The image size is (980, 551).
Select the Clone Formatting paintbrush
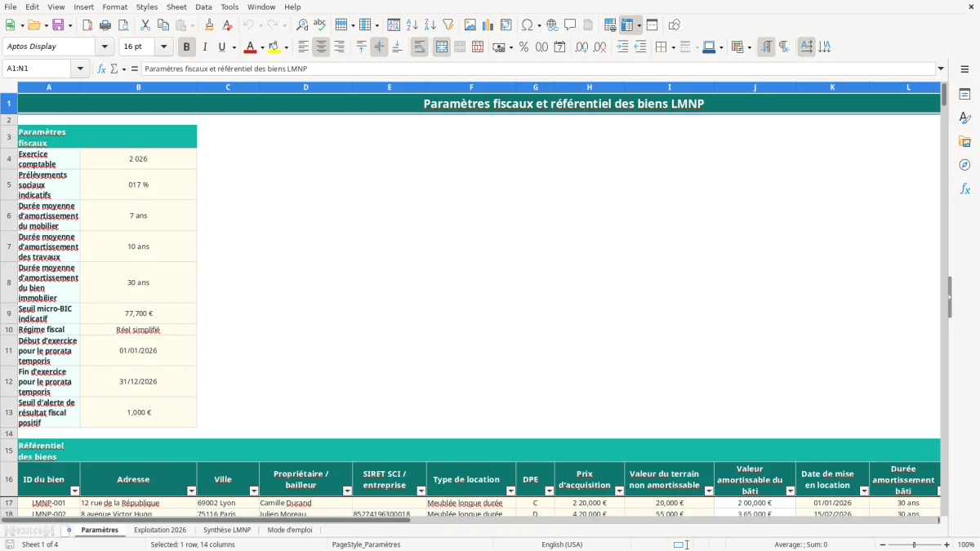pos(210,25)
